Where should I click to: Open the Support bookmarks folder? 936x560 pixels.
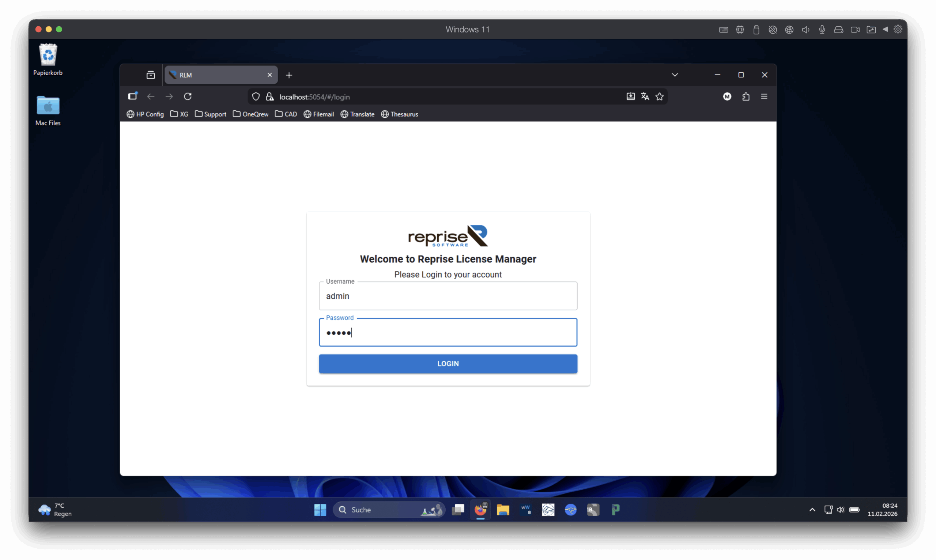210,114
